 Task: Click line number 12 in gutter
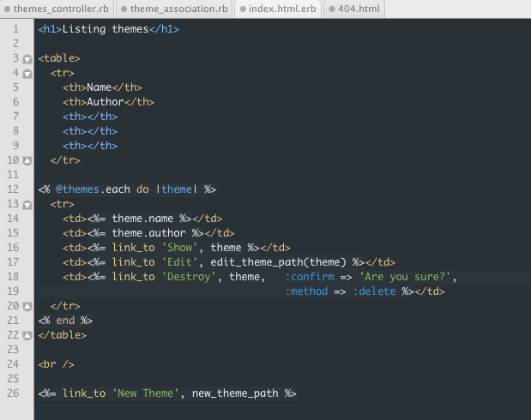13,189
